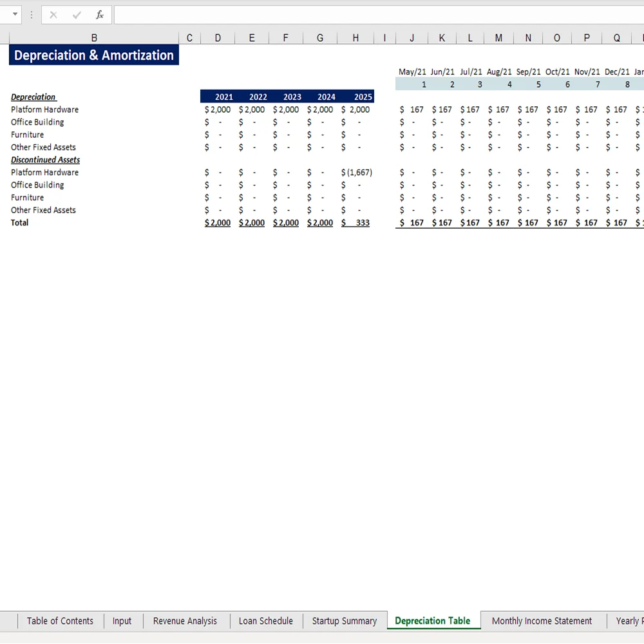The image size is (644, 644).
Task: Select the Total row label cell
Action: (20, 223)
